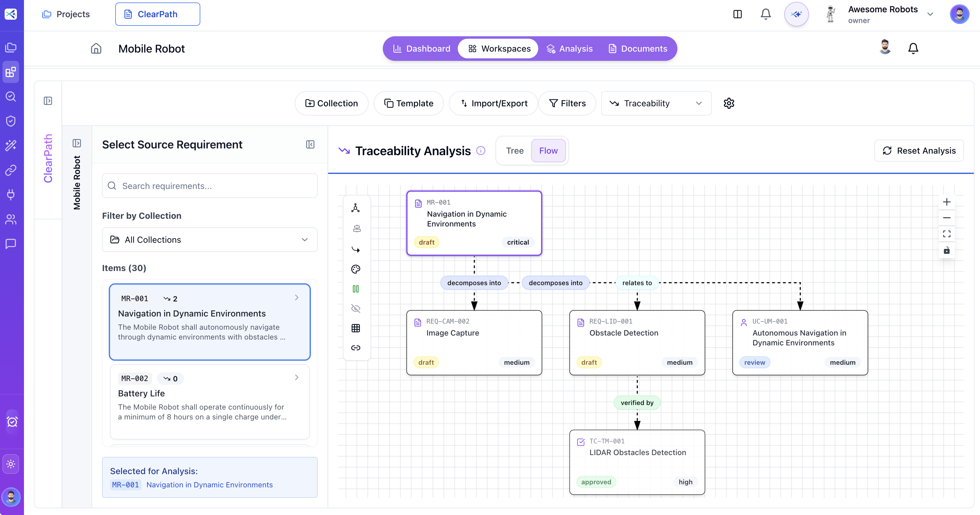
Task: Open the chat panel from the sidebar
Action: click(11, 244)
